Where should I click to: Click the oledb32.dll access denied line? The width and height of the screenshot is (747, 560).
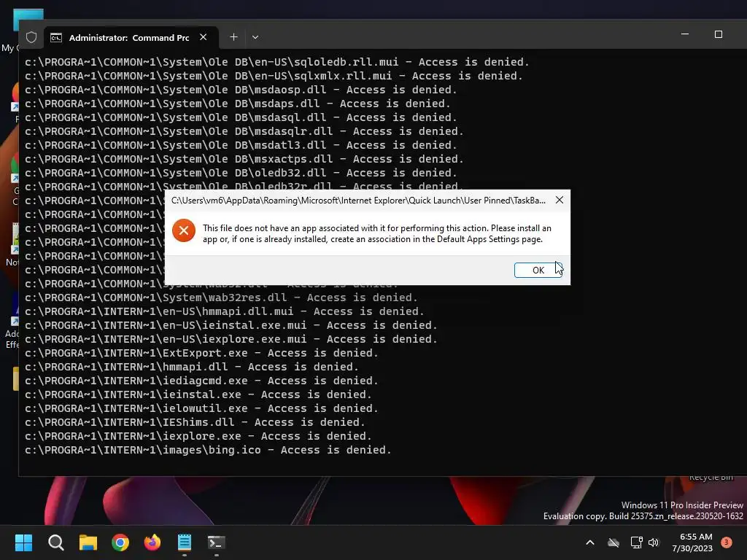(241, 172)
